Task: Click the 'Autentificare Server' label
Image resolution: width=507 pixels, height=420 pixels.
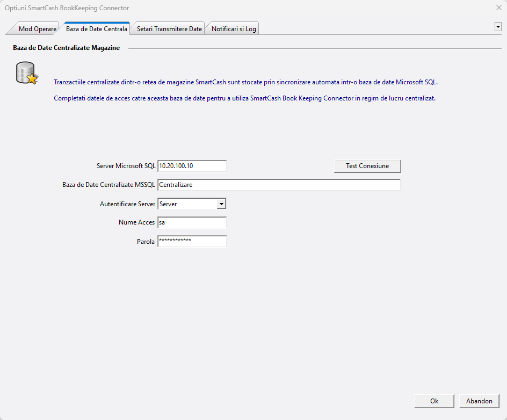Action: coord(127,204)
